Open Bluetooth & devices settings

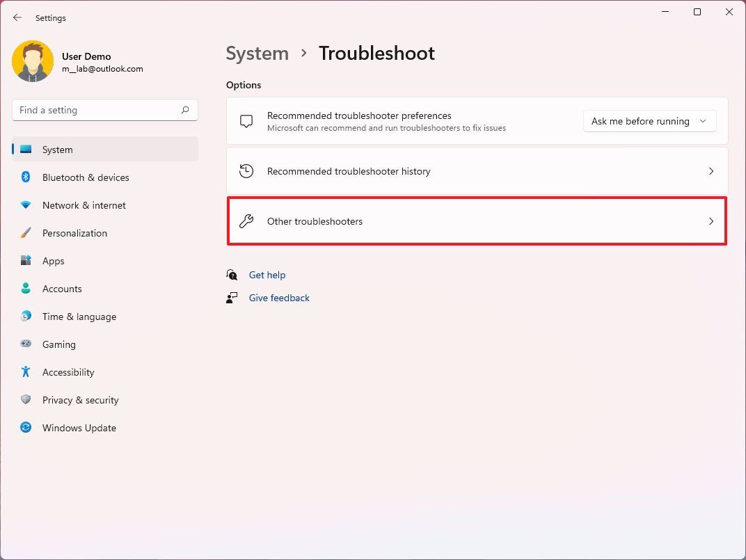(85, 177)
